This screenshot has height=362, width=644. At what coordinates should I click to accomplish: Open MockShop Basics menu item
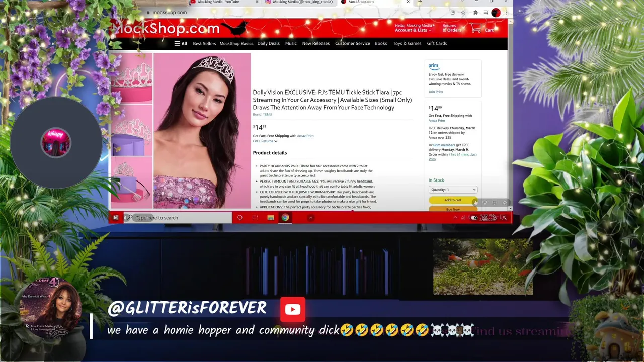(x=236, y=44)
